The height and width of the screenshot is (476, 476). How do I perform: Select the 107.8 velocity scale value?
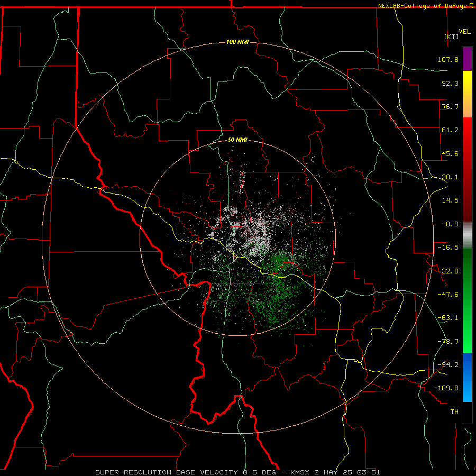(x=448, y=59)
